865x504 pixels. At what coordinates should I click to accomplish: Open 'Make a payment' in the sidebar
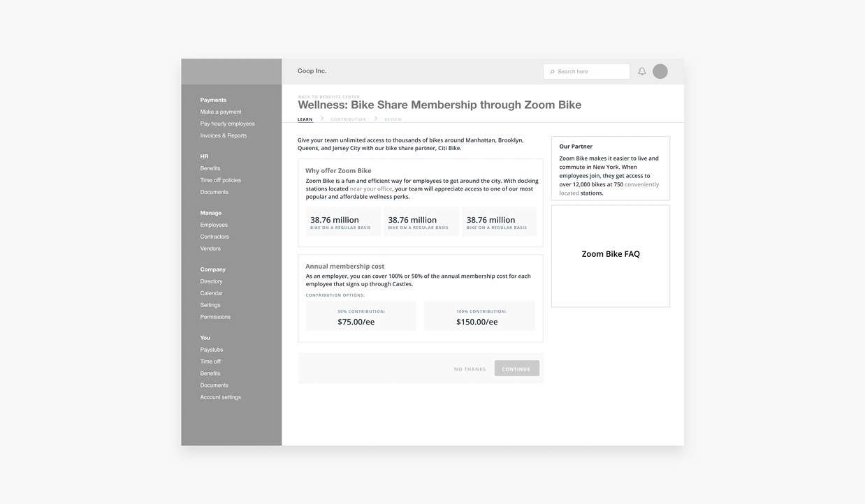click(x=221, y=112)
